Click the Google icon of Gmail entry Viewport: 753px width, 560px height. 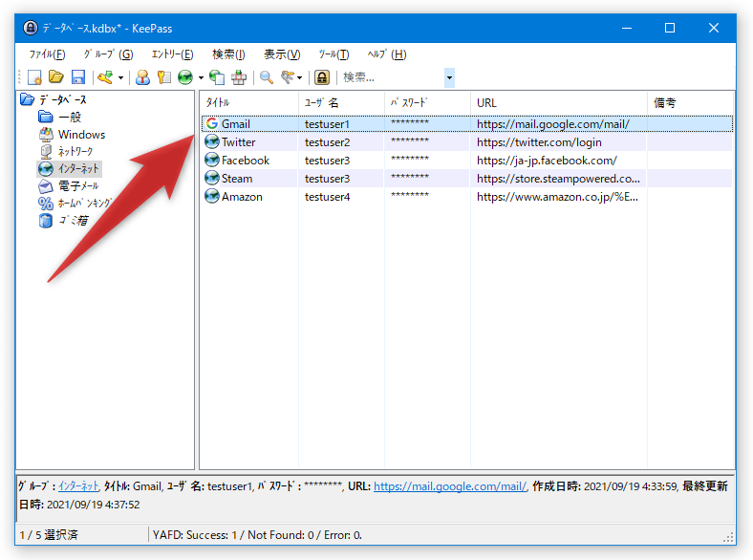[x=212, y=123]
